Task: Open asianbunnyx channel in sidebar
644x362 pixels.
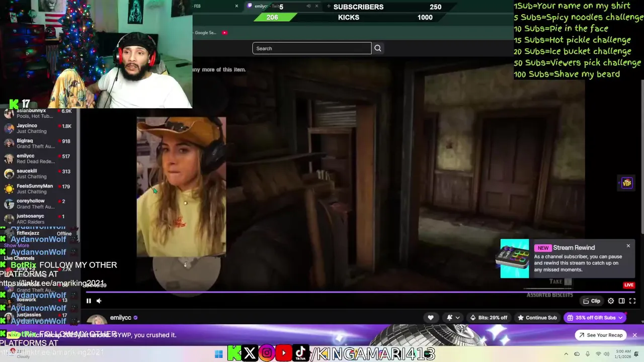Action: coord(39,113)
